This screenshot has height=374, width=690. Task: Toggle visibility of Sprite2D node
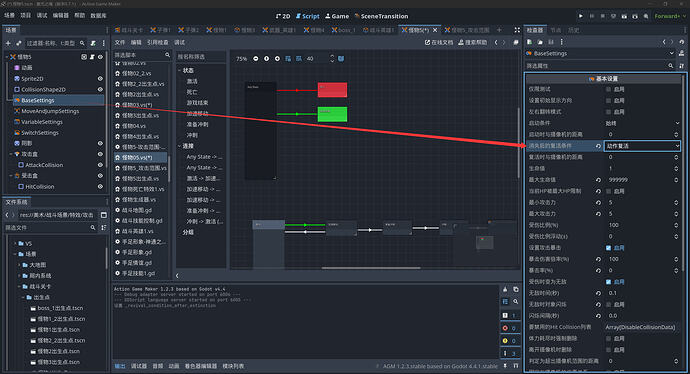point(100,79)
